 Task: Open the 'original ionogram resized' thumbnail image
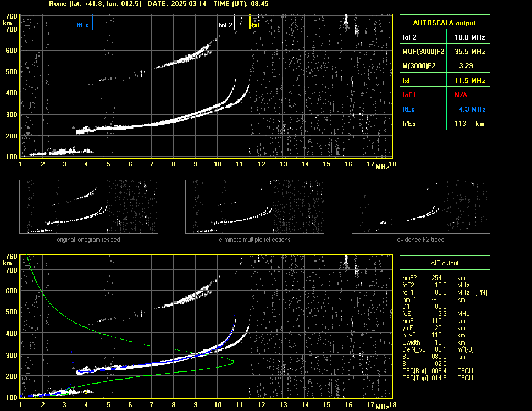click(x=88, y=207)
